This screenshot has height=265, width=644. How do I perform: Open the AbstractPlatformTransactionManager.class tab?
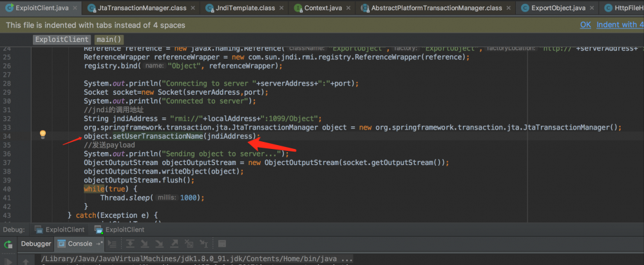[x=436, y=8]
